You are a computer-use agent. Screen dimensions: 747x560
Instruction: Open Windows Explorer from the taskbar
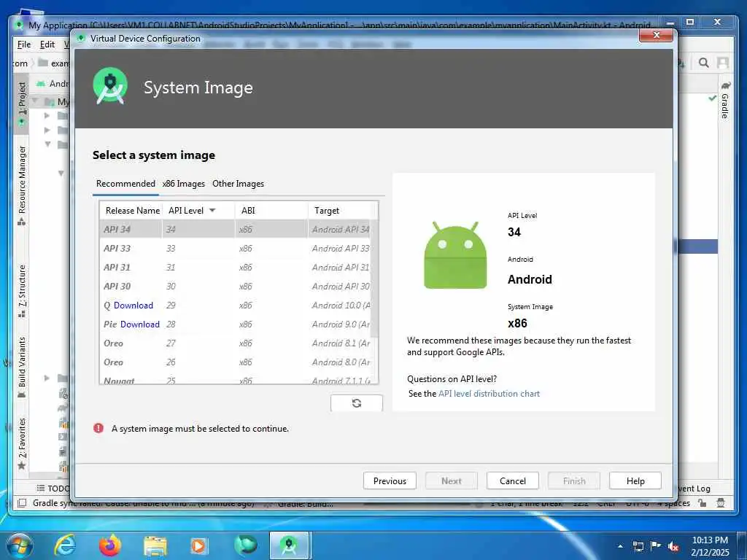(x=155, y=545)
